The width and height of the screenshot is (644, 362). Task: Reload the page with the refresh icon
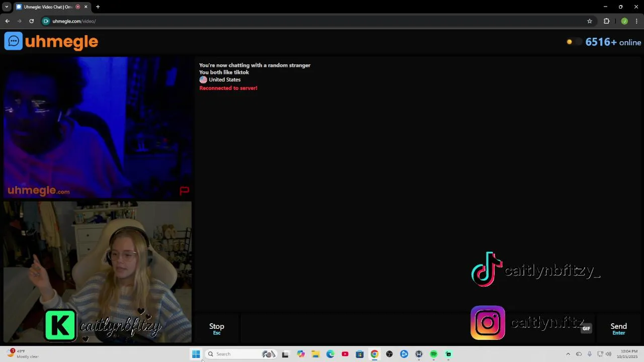[31, 21]
